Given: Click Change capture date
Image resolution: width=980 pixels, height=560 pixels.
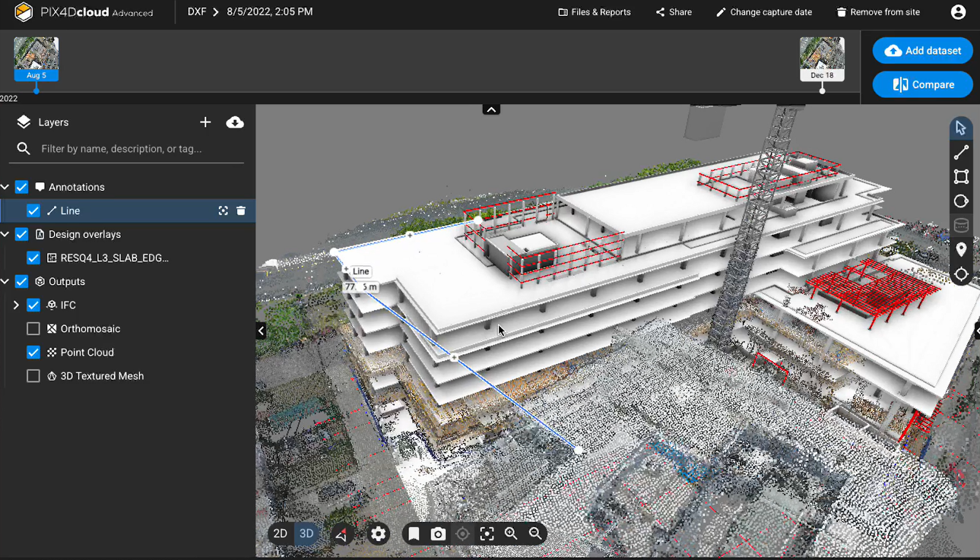Looking at the screenshot, I should coord(764,12).
